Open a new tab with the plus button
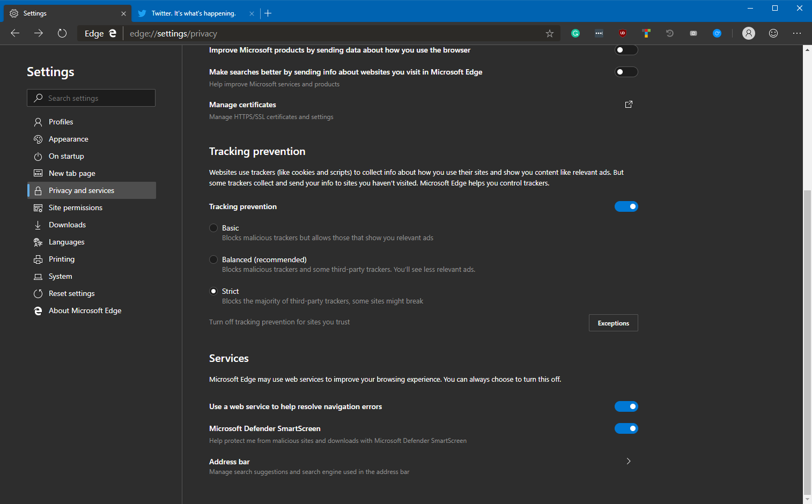This screenshot has width=812, height=504. pos(268,13)
